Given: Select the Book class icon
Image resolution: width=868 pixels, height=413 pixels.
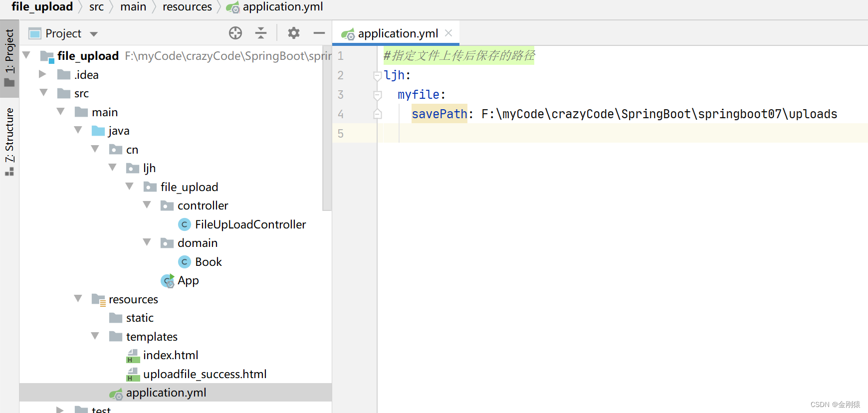Looking at the screenshot, I should tap(185, 262).
